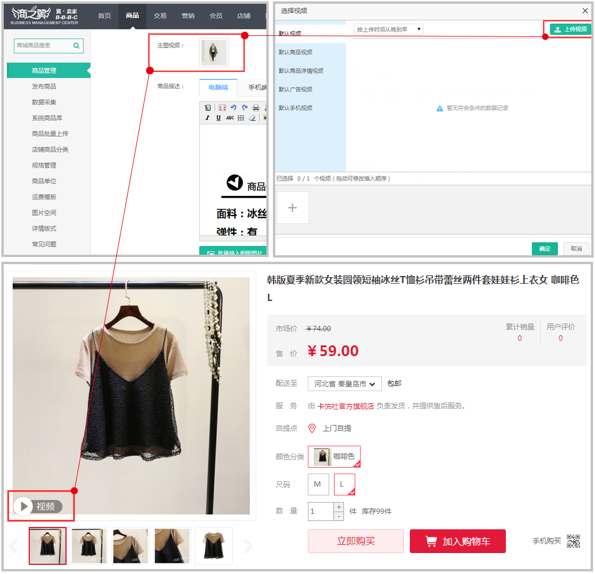This screenshot has height=574, width=595.
Task: Select size M option
Action: pyautogui.click(x=318, y=484)
